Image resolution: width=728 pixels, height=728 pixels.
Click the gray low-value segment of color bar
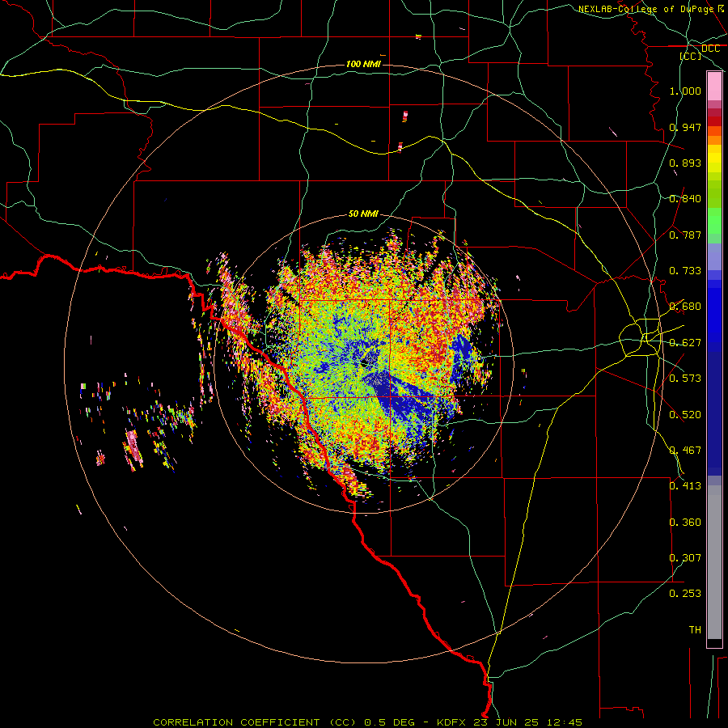coord(714,562)
